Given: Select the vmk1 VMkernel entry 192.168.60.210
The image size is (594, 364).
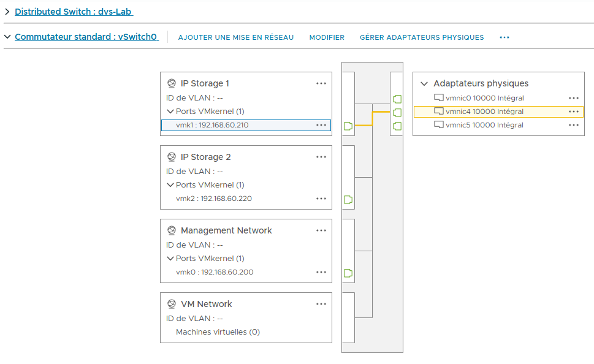Looking at the screenshot, I should [221, 125].
